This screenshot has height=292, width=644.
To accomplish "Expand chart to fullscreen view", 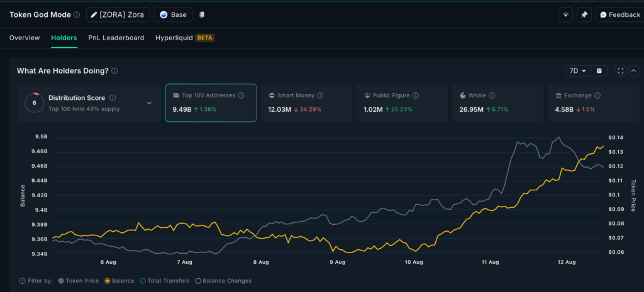I will [621, 71].
